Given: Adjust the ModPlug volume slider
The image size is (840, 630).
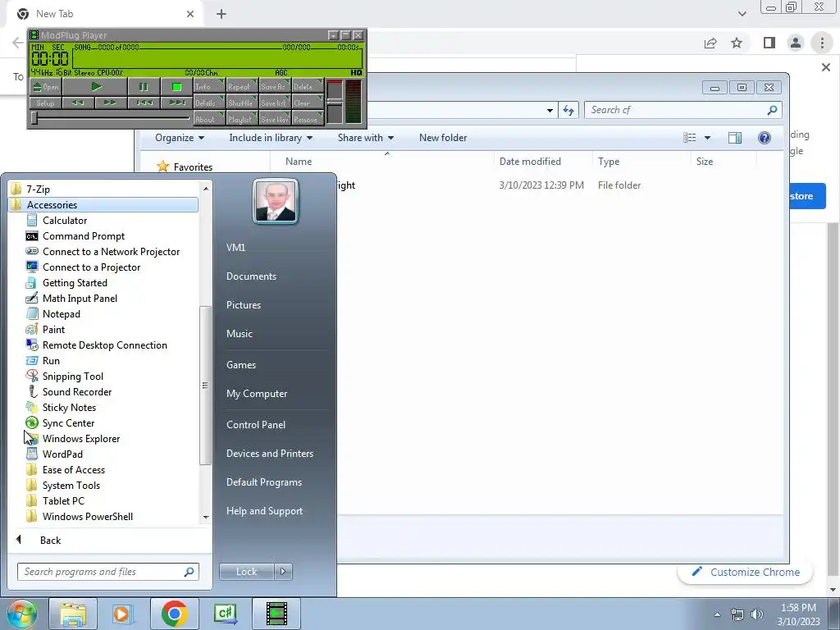Looking at the screenshot, I should pos(335,102).
